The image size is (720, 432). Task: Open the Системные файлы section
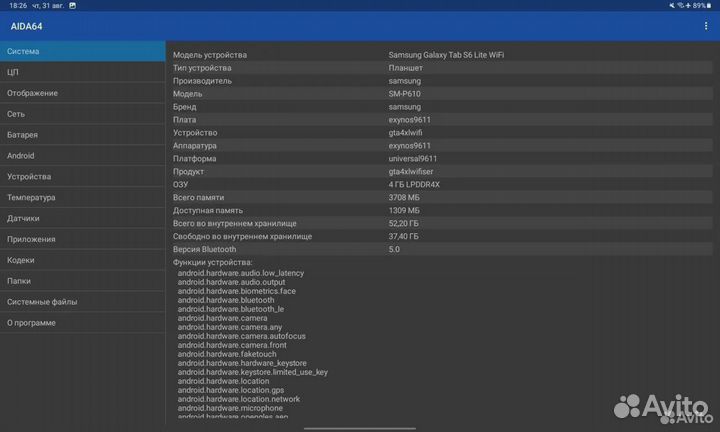[83, 302]
